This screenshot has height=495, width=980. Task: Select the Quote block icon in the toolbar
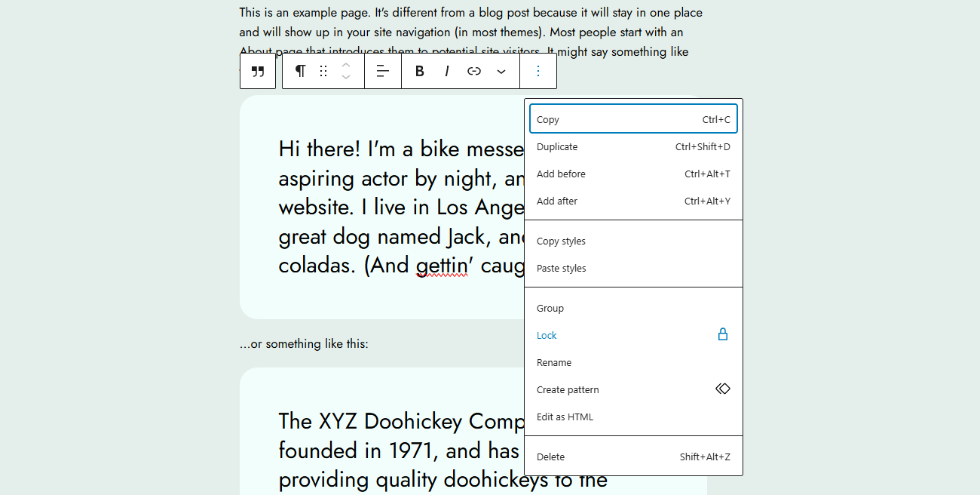pyautogui.click(x=258, y=71)
